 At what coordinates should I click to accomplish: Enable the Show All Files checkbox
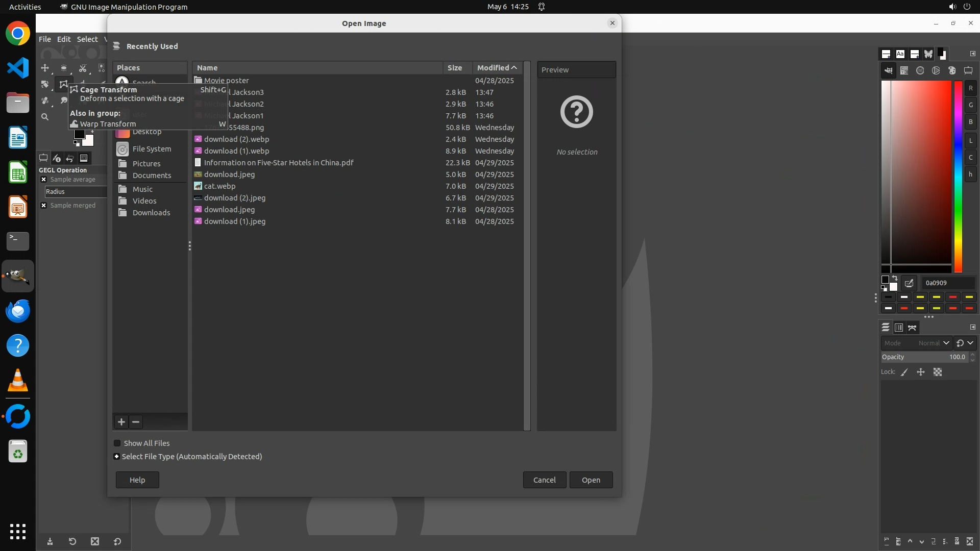(x=117, y=443)
